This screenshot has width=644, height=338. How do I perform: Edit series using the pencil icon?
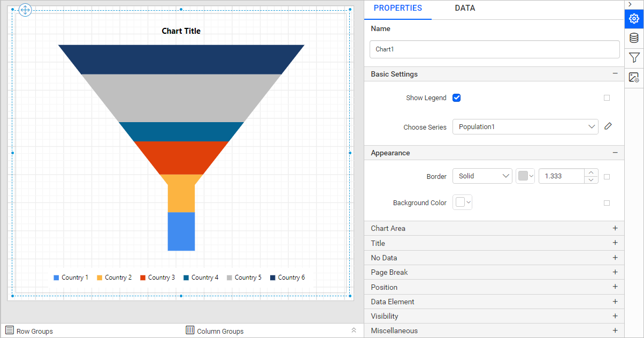click(608, 126)
